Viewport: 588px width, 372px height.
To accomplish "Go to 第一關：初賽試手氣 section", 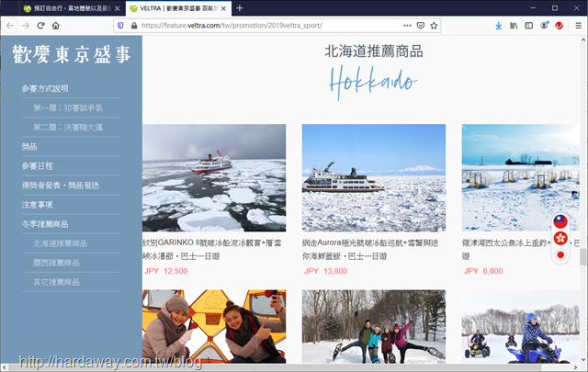I will click(x=68, y=108).
